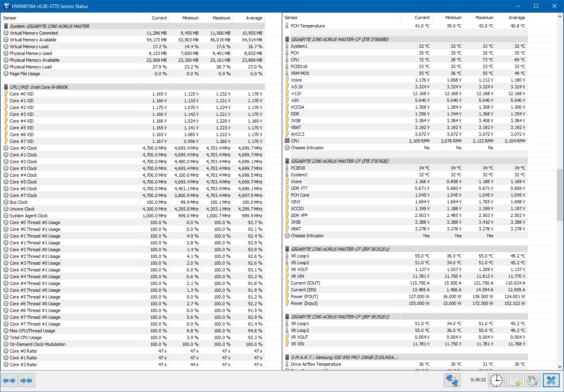This screenshot has width=564, height=392.
Task: Select the PCH Core voltage row
Action: (405, 195)
